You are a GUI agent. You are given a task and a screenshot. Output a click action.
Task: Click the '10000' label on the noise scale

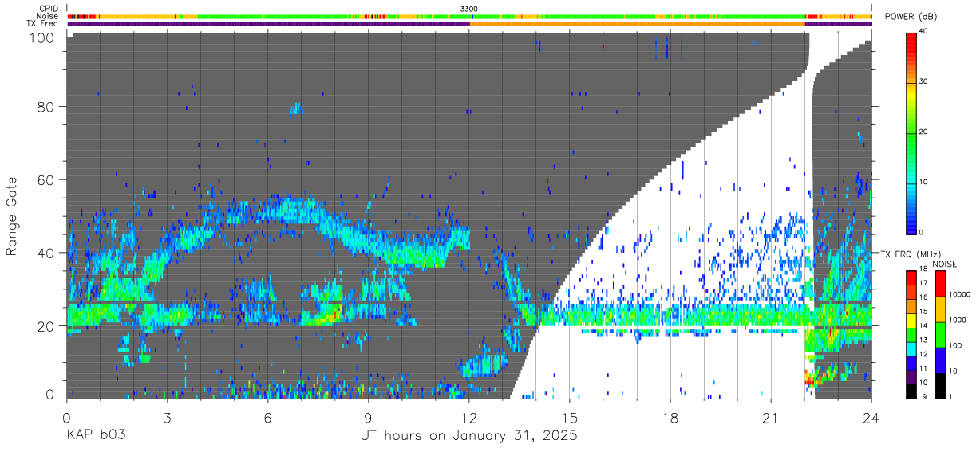pos(958,294)
